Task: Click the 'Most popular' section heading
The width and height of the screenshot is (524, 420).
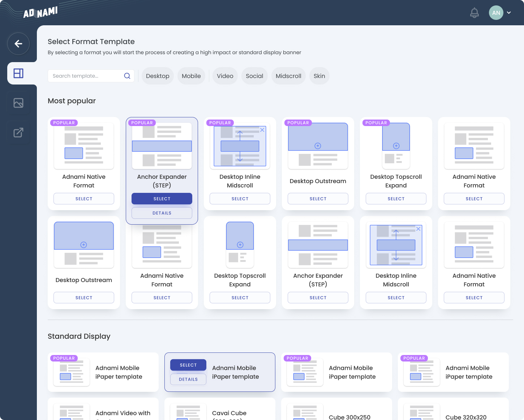Action: click(72, 101)
